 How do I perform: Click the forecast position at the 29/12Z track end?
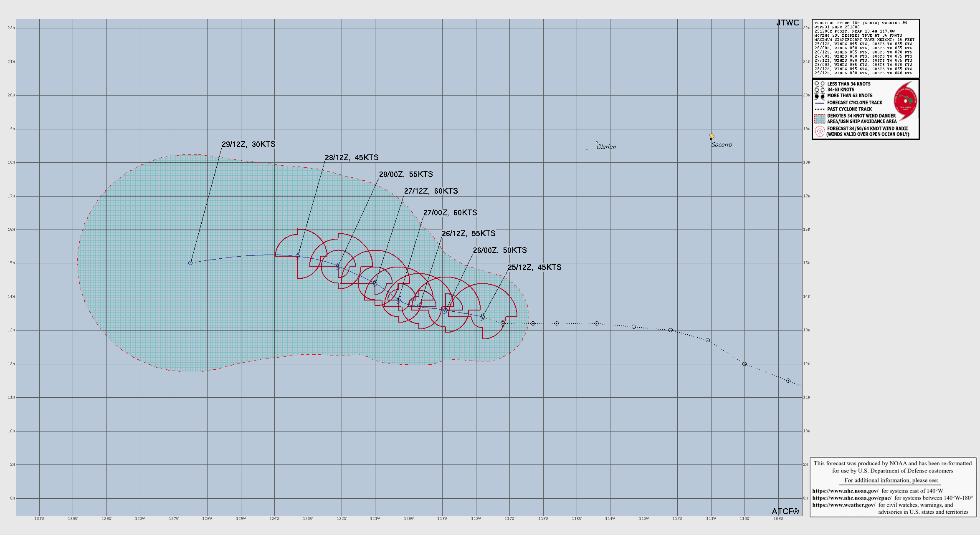tap(190, 263)
